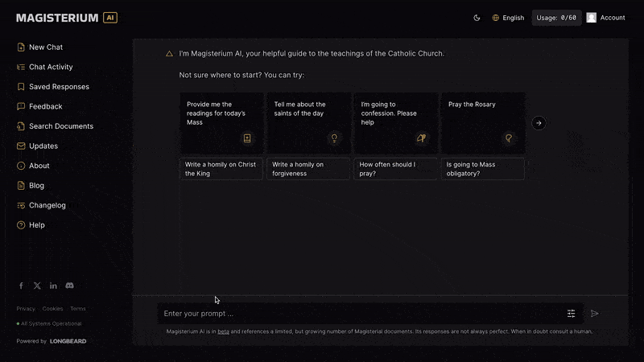The width and height of the screenshot is (644, 362).
Task: Open Chat Activity in sidebar
Action: pyautogui.click(x=50, y=68)
